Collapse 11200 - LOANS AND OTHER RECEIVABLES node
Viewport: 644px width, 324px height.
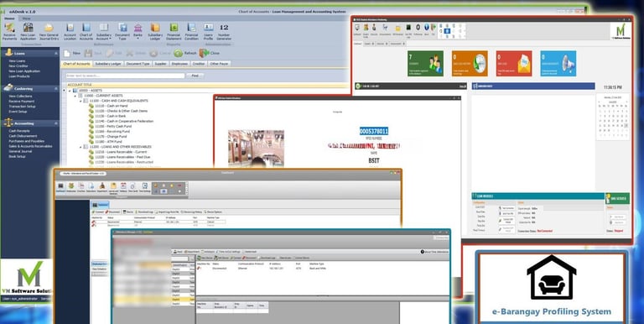click(x=80, y=147)
